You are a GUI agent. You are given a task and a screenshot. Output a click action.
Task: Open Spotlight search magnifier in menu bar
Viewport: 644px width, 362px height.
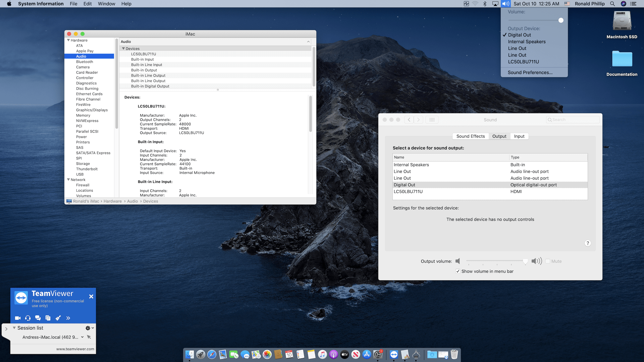(612, 4)
